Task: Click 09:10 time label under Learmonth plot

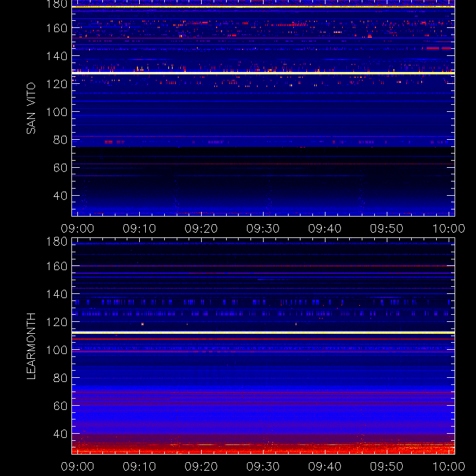Action: 139,466
